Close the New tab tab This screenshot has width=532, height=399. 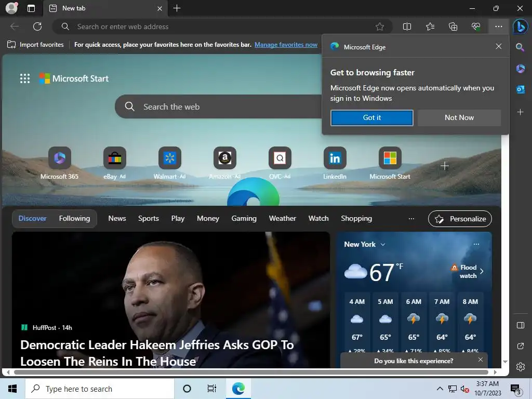[159, 8]
